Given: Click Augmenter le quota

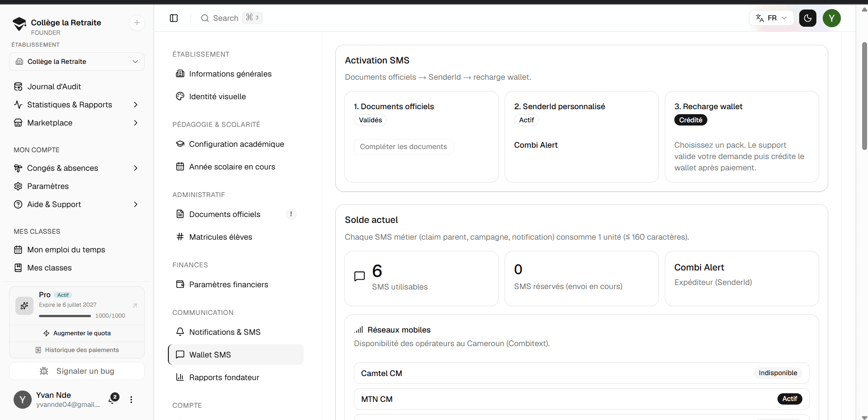Looking at the screenshot, I should click(77, 333).
